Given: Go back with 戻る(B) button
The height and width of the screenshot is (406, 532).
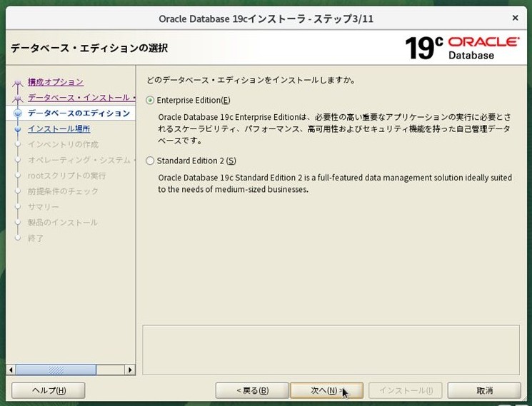Looking at the screenshot, I should [x=252, y=390].
